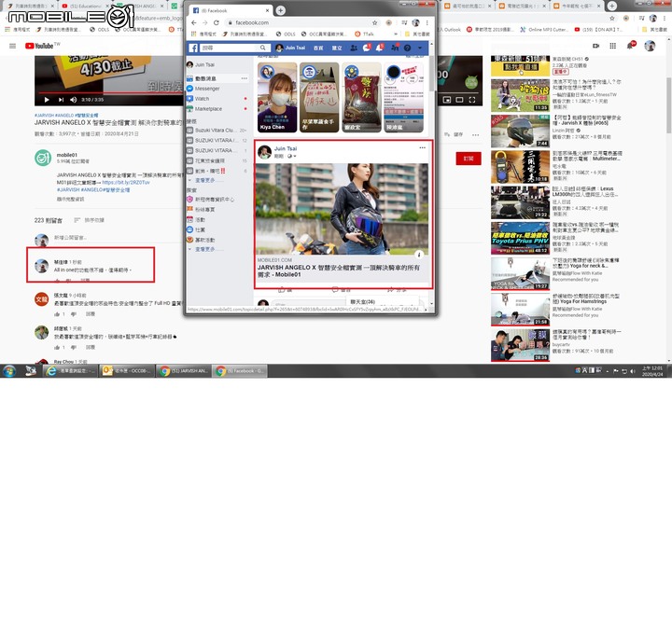Click the YouTube page vertical scrollbar
This screenshot has height=637, width=672.
coord(668,105)
